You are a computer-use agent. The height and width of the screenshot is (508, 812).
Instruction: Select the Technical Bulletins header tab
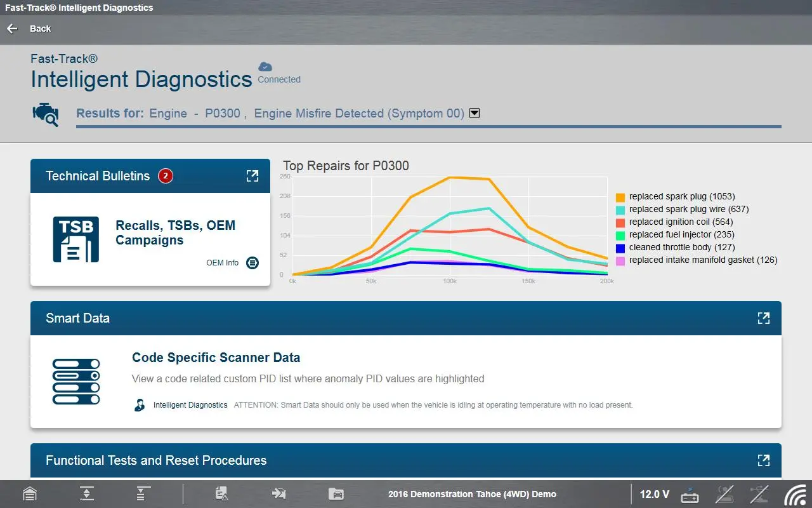tap(98, 176)
